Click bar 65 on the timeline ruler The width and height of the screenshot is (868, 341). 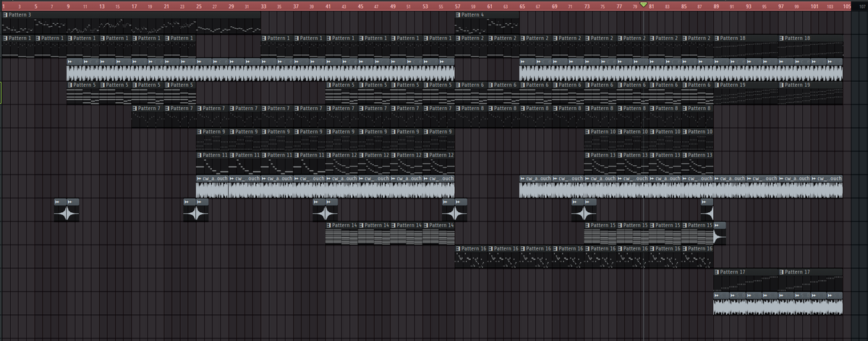[522, 6]
